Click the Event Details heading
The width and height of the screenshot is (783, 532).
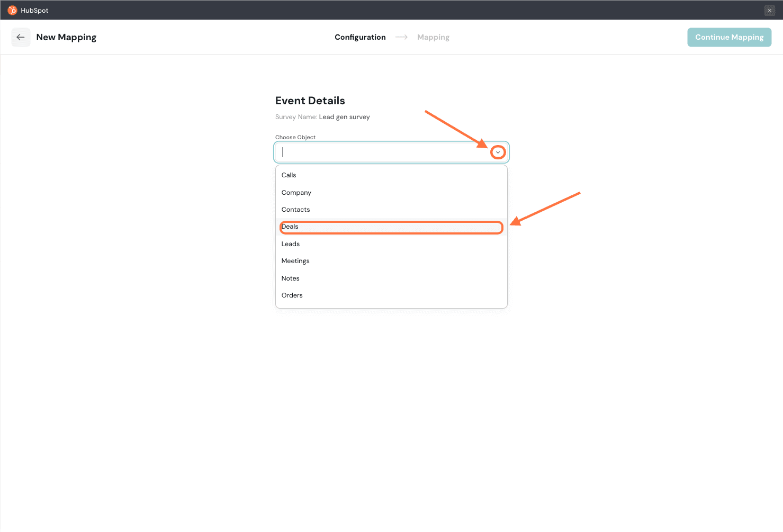click(x=310, y=101)
